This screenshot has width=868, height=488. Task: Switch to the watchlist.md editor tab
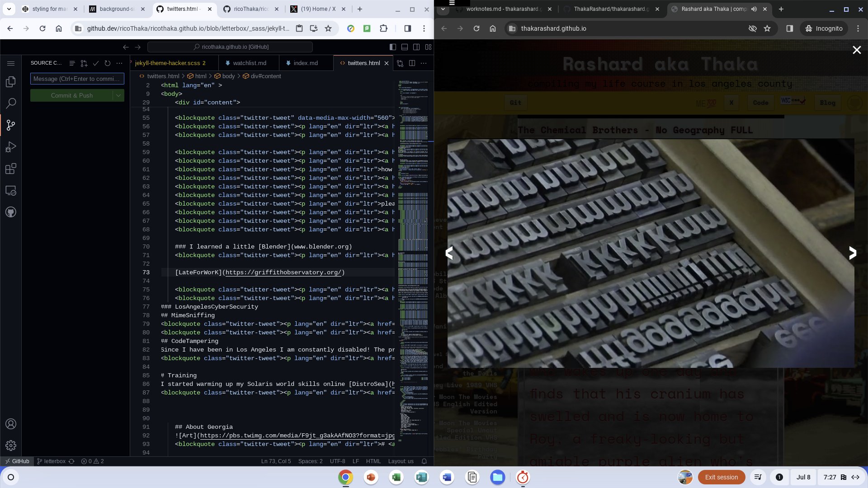[x=249, y=63]
